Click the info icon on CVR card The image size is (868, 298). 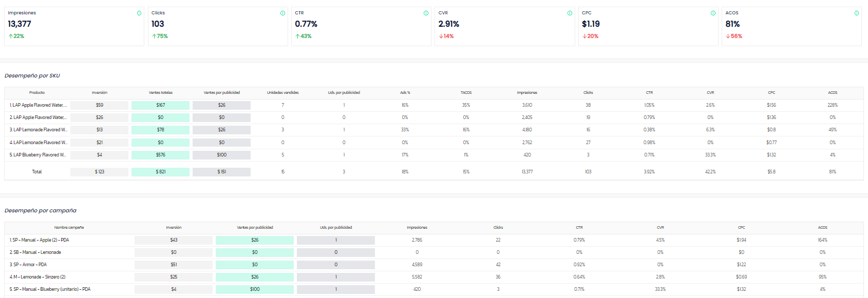point(570,13)
